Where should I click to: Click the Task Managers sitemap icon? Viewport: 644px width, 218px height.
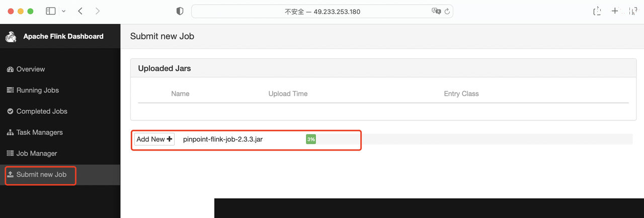tap(10, 132)
